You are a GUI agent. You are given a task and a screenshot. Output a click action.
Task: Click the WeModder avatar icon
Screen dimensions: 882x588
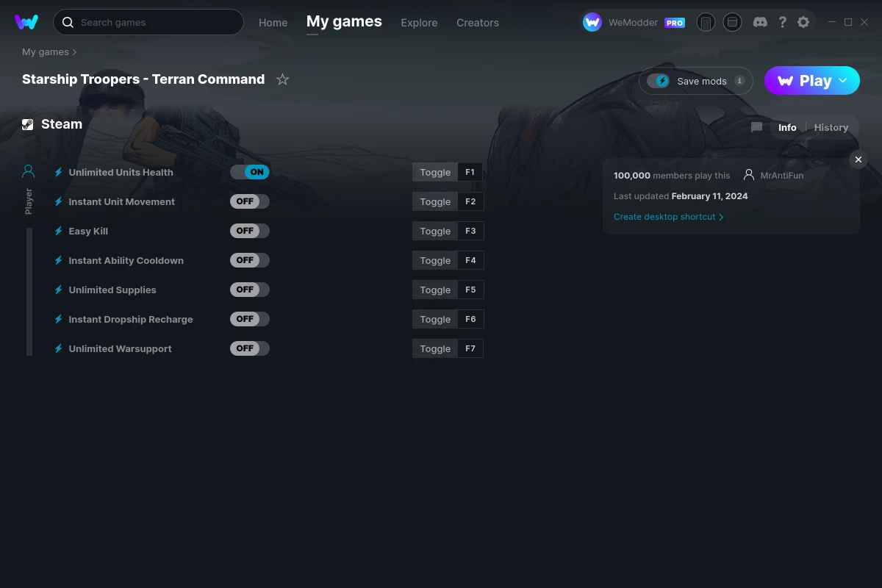point(592,22)
